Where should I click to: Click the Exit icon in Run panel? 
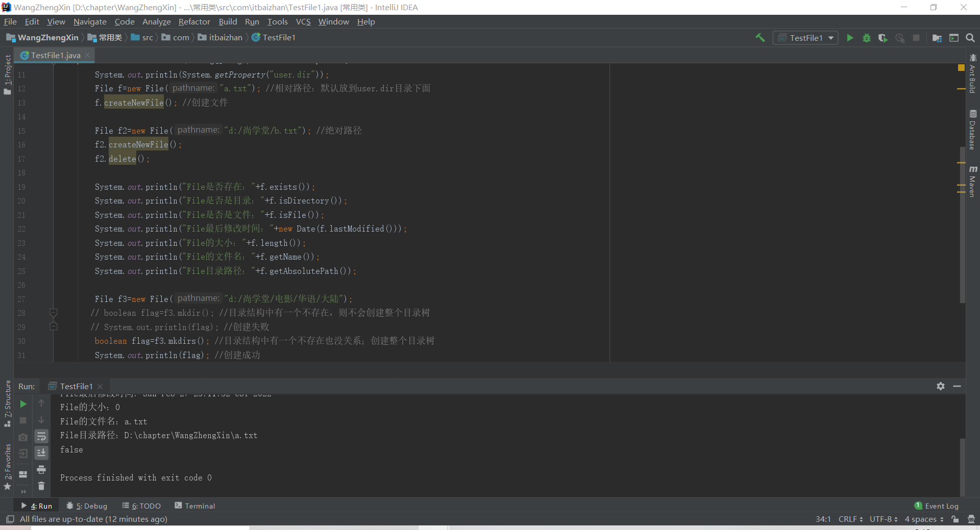click(x=23, y=453)
